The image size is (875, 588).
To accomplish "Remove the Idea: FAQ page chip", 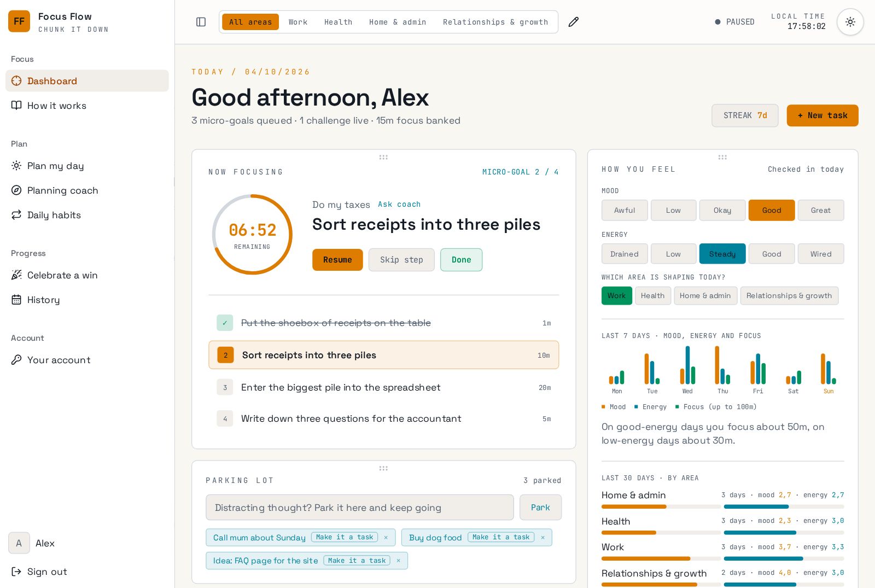I will click(x=398, y=561).
